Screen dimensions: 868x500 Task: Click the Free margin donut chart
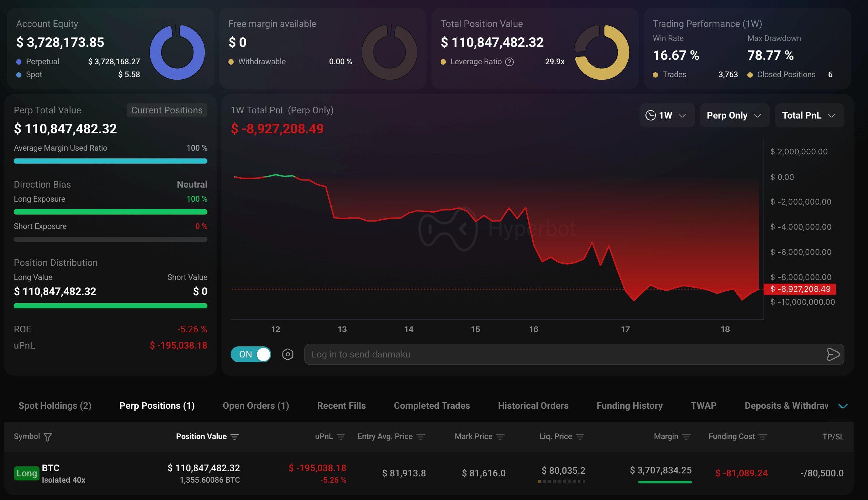(x=389, y=52)
